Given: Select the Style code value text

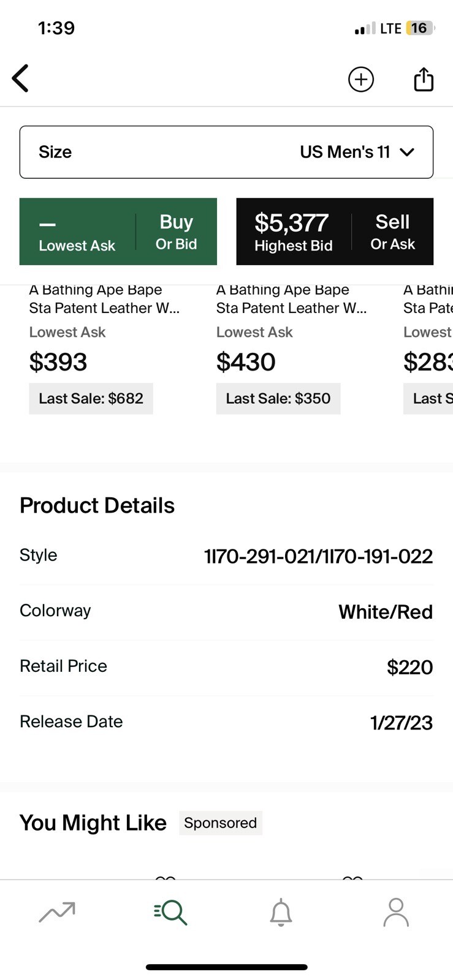Looking at the screenshot, I should pos(318,556).
